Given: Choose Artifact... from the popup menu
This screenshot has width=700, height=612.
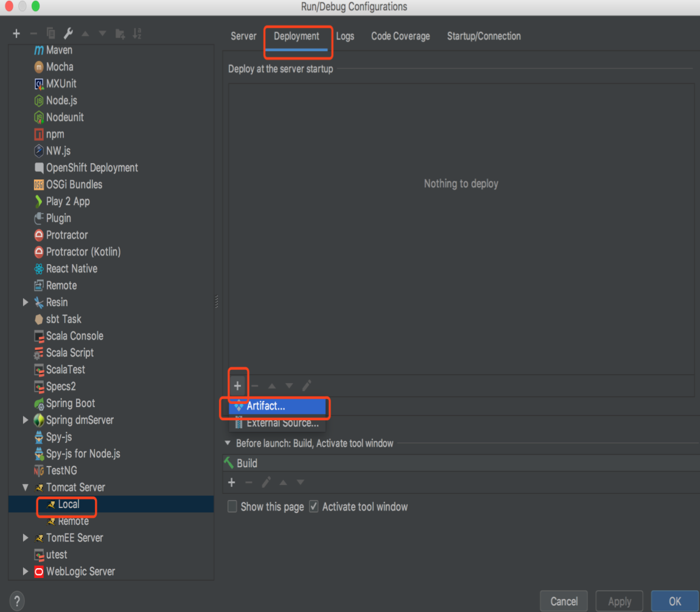Looking at the screenshot, I should [x=277, y=406].
